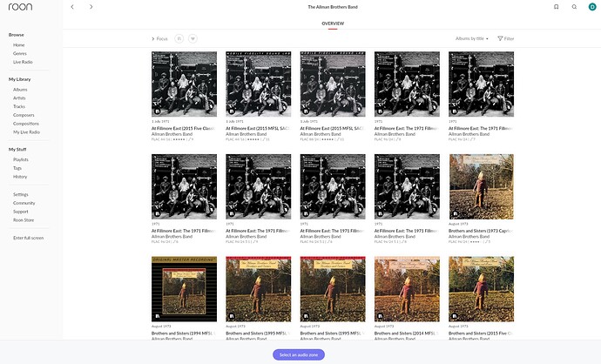The width and height of the screenshot is (601, 364).
Task: Open Albums in My Library
Action: pyautogui.click(x=20, y=90)
